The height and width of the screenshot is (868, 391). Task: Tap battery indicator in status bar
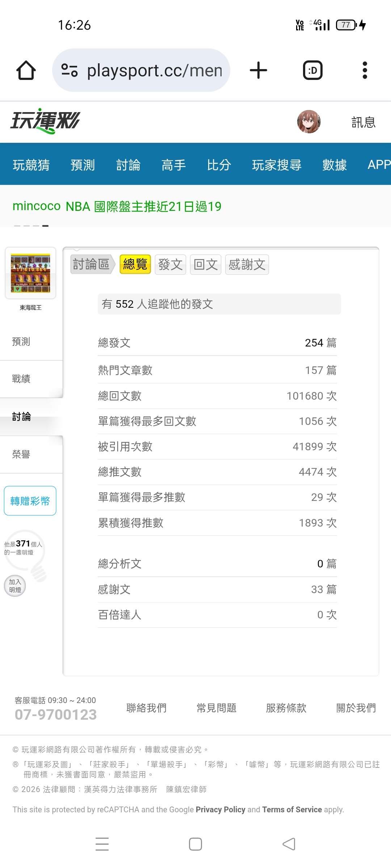[x=350, y=25]
